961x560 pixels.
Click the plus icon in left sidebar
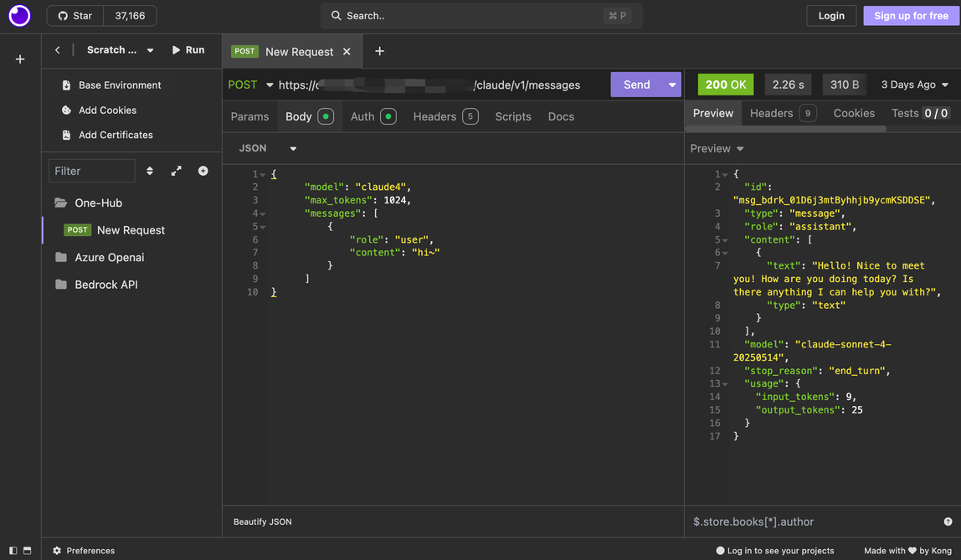[x=20, y=59]
